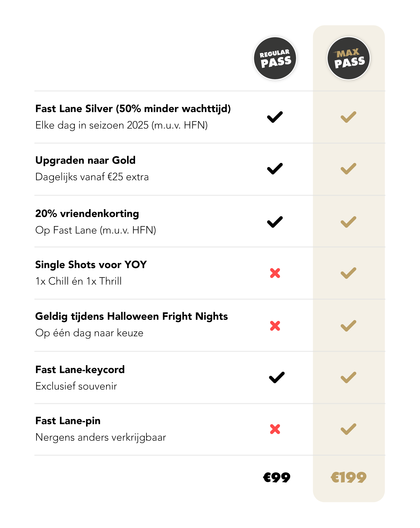This screenshot has height=528, width=420.
Task: Click the Regular Pass badge logo
Action: point(275,58)
